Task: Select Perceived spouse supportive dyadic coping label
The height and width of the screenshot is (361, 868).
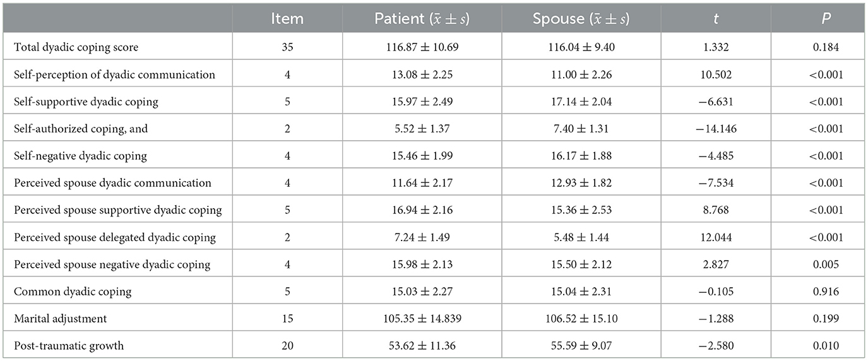Action: click(x=118, y=210)
